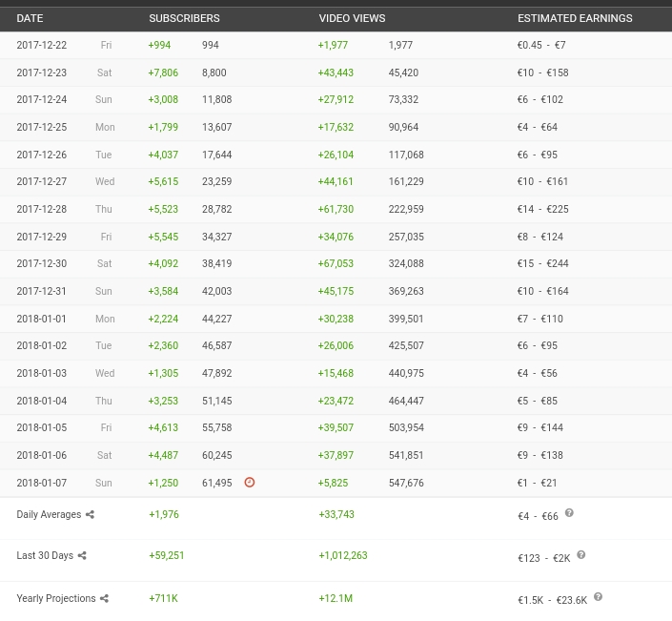The width and height of the screenshot is (672, 621).
Task: Click the share icon beside Daily Averages
Action: point(91,515)
